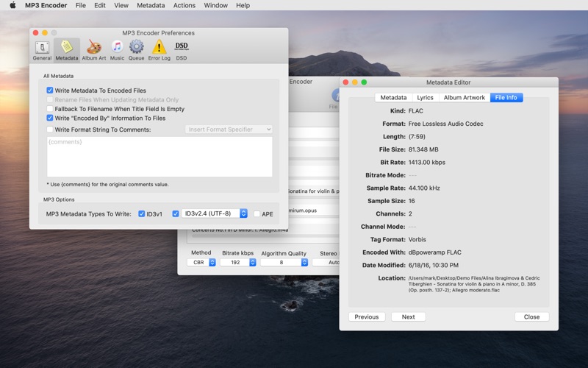Minimize the Metadata Editor window
Screen dimensions: 588x368
(355, 82)
